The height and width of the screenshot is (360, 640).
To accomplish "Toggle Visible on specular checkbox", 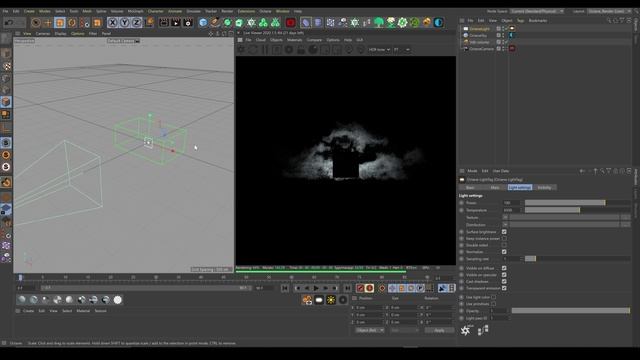I will tap(504, 275).
